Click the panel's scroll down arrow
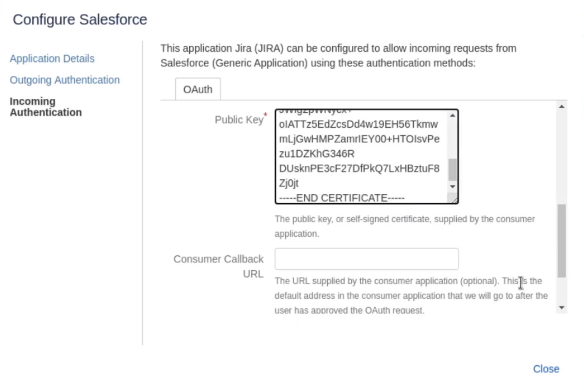Screen dimensions: 584x392 pyautogui.click(x=562, y=308)
